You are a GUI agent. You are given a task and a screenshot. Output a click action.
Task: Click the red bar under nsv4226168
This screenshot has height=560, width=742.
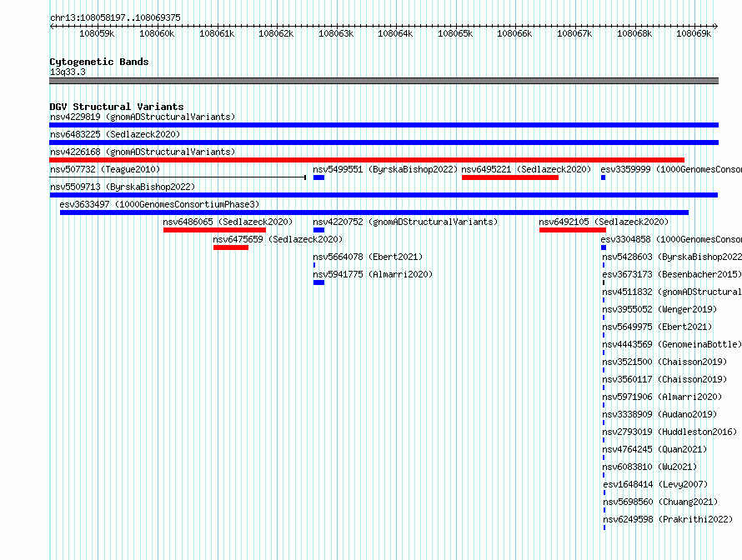pos(367,160)
